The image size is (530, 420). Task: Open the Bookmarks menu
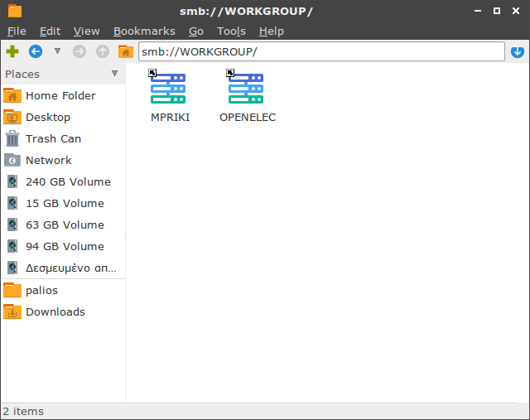pyautogui.click(x=144, y=31)
